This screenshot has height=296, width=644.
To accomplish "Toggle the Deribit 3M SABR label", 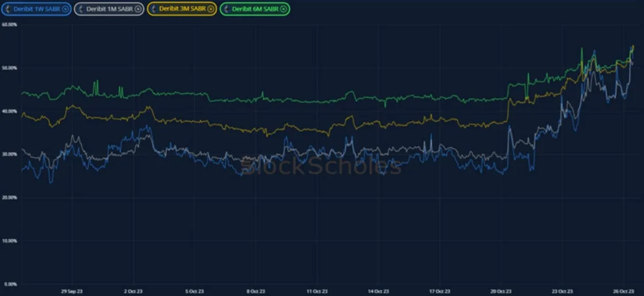I will pos(183,9).
